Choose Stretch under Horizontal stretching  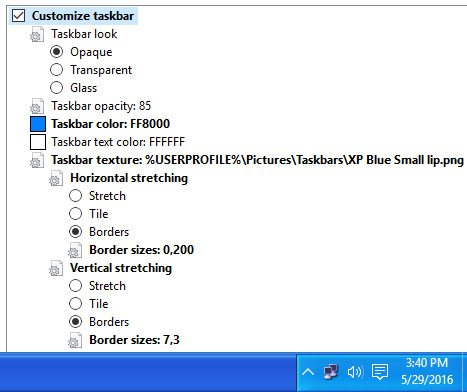[x=75, y=196]
